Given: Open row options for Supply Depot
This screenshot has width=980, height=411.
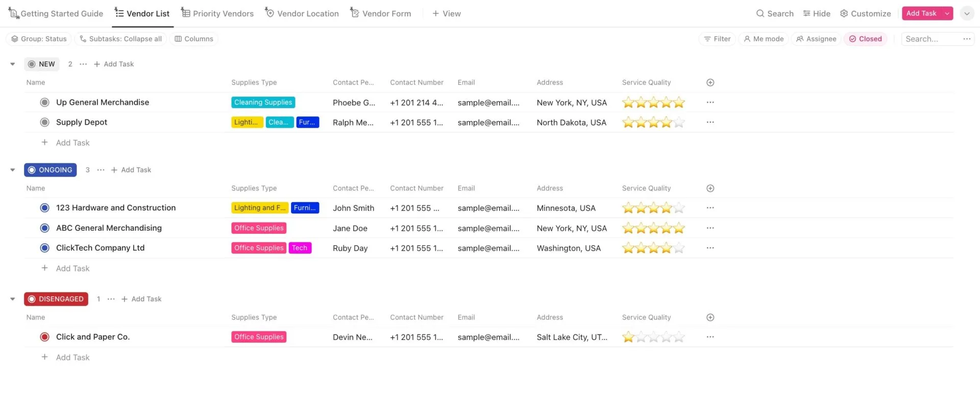Looking at the screenshot, I should 710,123.
